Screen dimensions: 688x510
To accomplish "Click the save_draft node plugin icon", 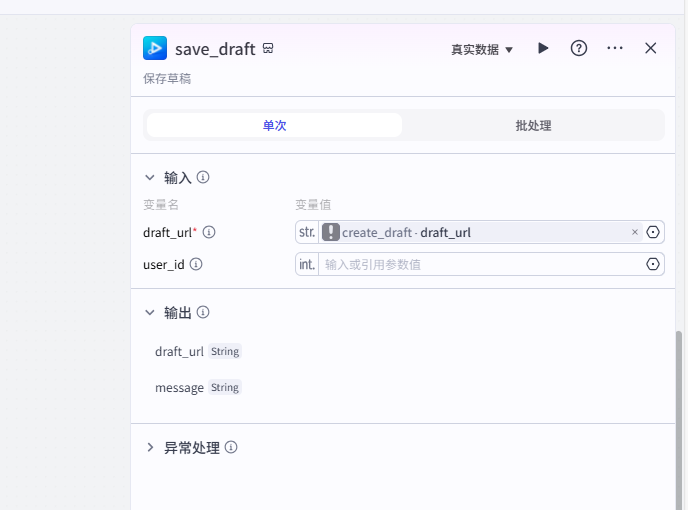I will [155, 48].
